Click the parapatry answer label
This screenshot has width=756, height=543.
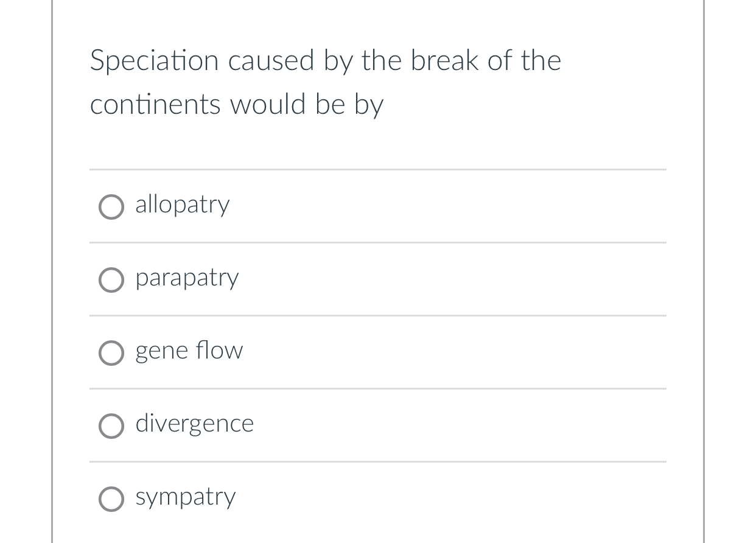[187, 278]
